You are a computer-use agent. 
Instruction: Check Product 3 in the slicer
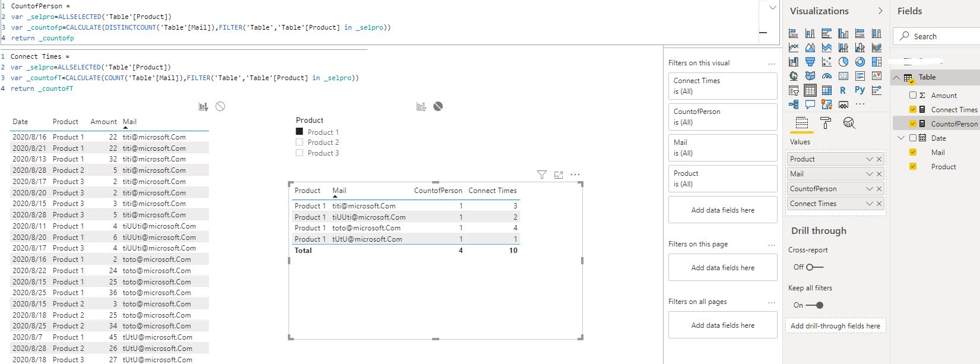[299, 153]
